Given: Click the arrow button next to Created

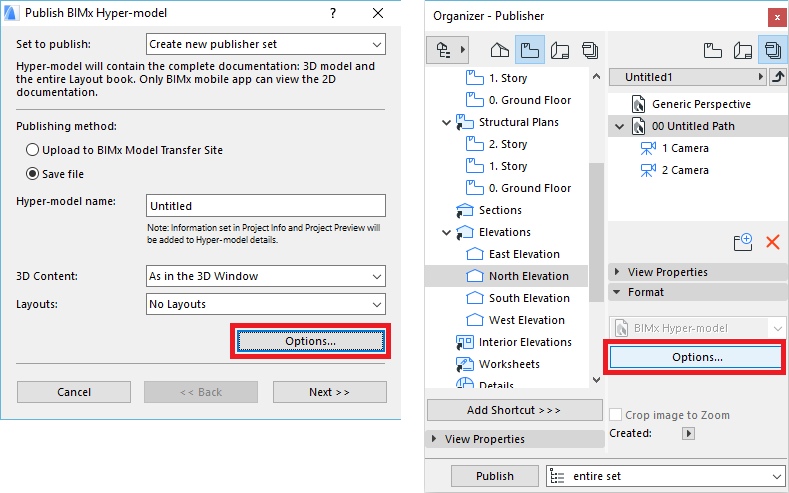Looking at the screenshot, I should tap(688, 433).
